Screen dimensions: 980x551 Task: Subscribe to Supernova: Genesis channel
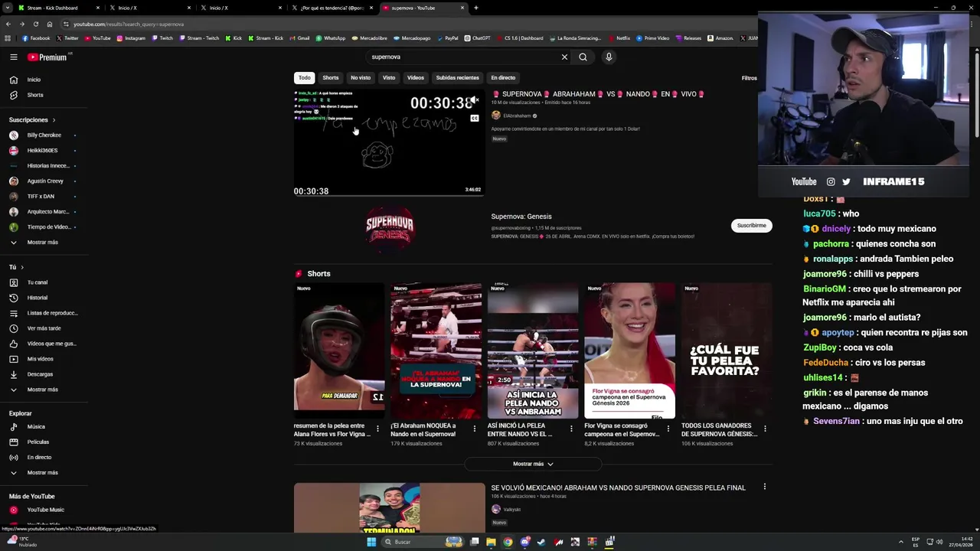(752, 226)
